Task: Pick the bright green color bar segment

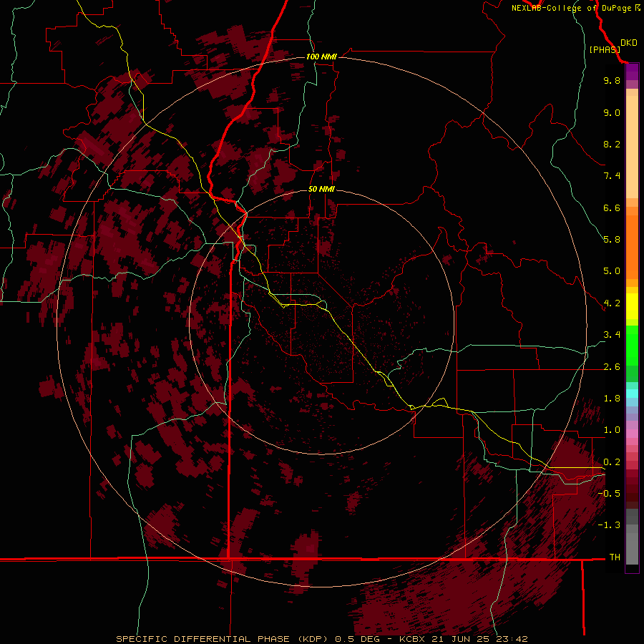Action: click(x=632, y=346)
